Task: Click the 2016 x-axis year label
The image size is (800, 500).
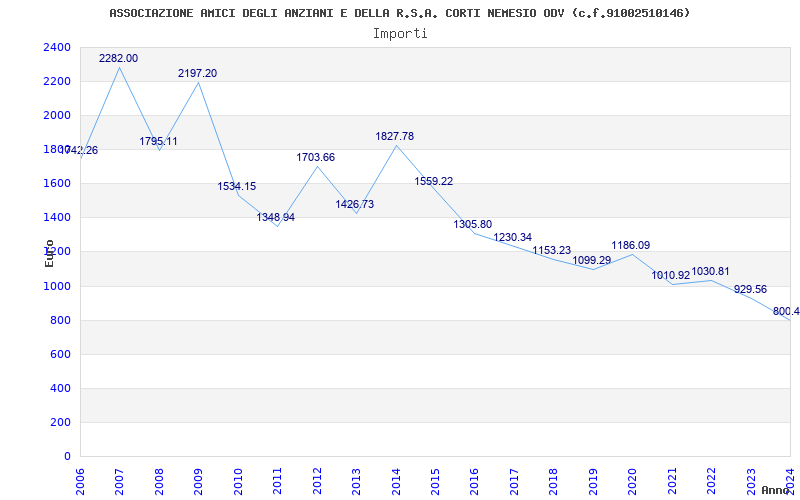Action: tap(475, 482)
